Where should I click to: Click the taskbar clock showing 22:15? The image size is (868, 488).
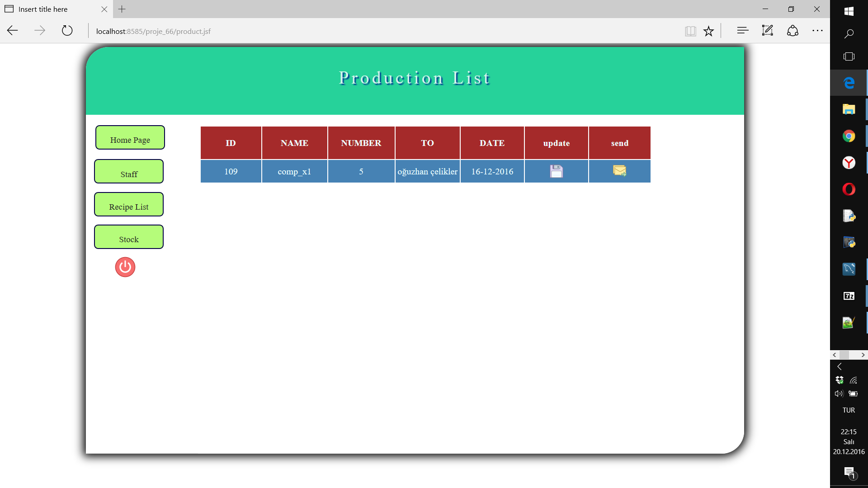849,441
